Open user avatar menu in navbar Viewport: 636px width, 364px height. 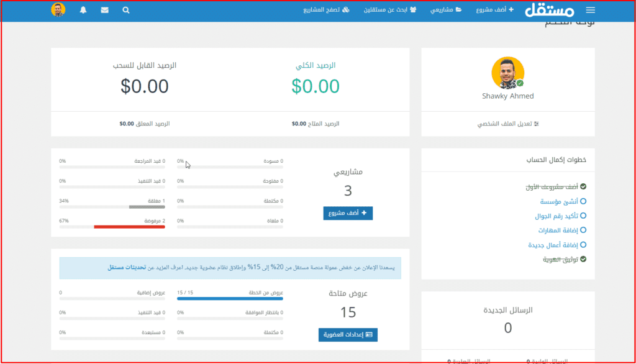58,10
